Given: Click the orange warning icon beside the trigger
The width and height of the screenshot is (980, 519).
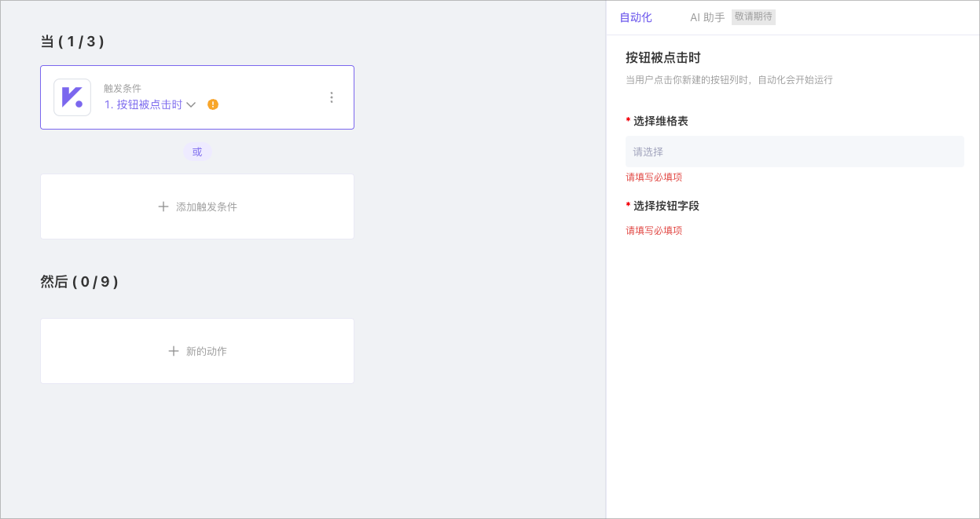Looking at the screenshot, I should click(x=212, y=103).
